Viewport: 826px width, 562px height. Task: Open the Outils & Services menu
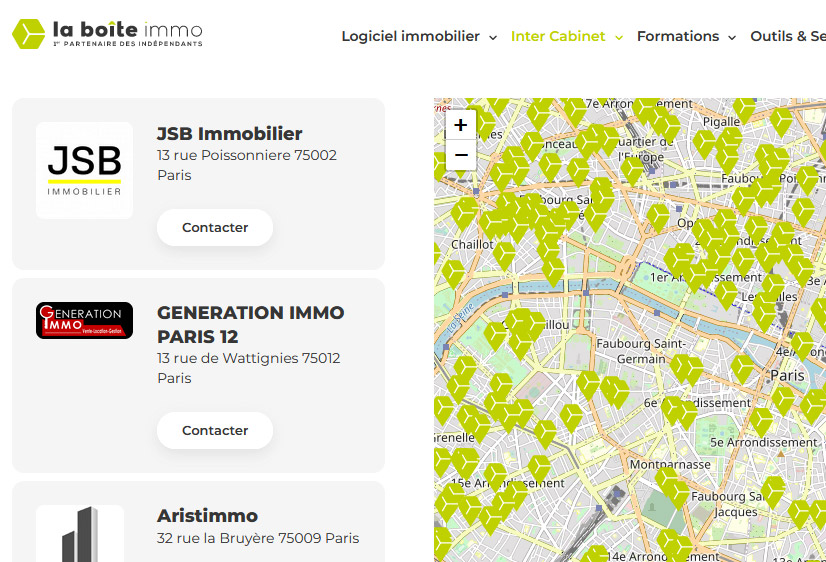pyautogui.click(x=788, y=36)
